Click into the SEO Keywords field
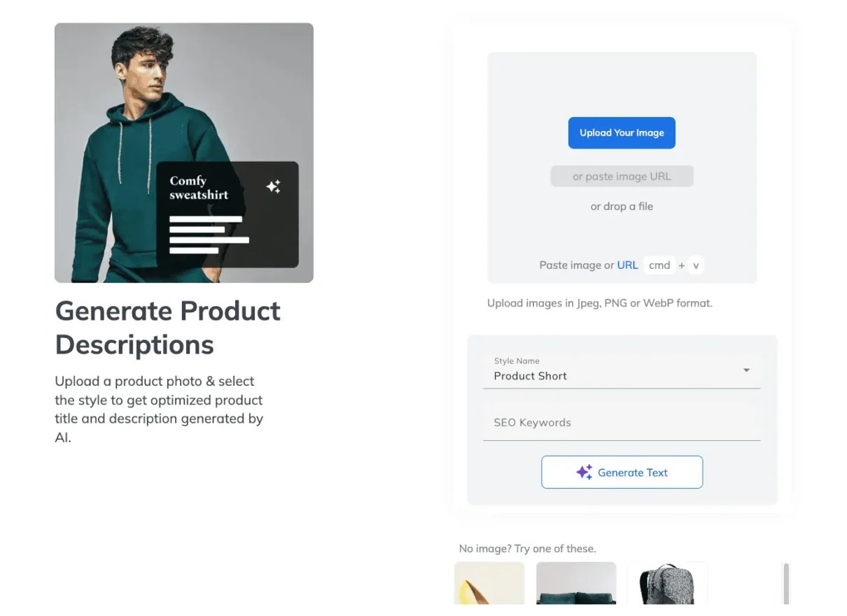Image resolution: width=847 pixels, height=616 pixels. [621, 423]
